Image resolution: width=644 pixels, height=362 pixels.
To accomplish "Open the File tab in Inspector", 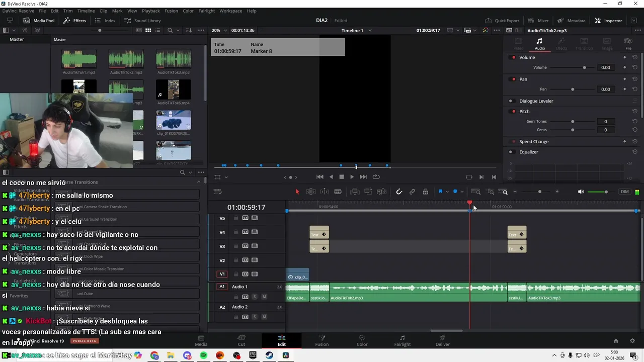I will tap(628, 44).
